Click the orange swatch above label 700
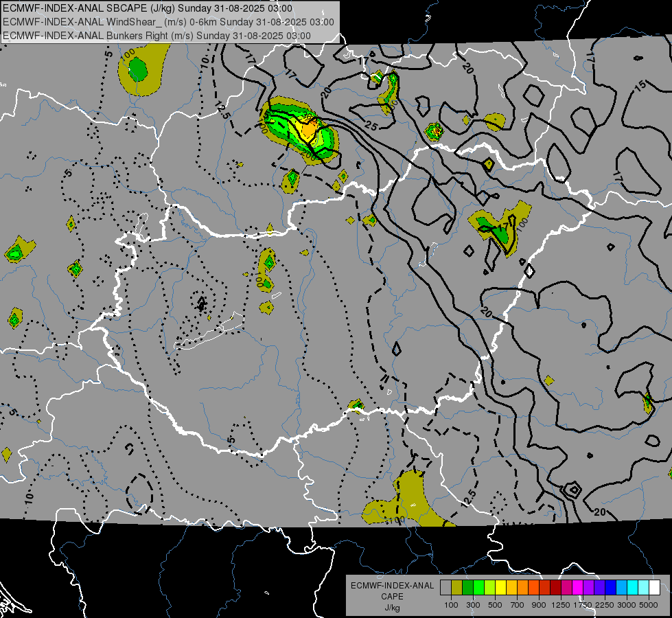Image resolution: width=672 pixels, height=618 pixels. point(522,587)
